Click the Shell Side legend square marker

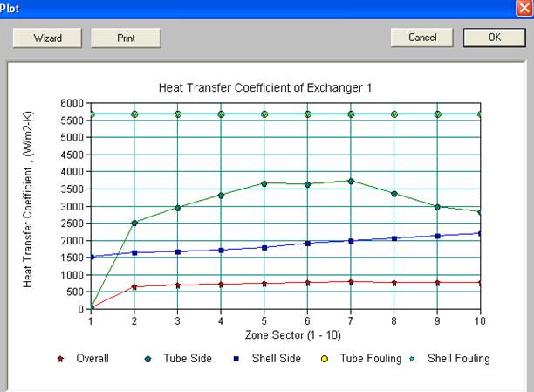[x=236, y=359]
